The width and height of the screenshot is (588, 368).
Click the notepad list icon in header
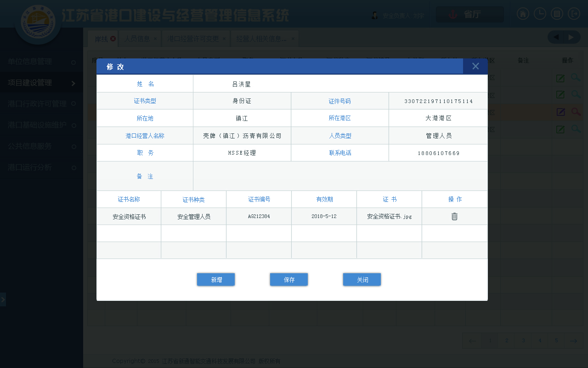pyautogui.click(x=557, y=14)
